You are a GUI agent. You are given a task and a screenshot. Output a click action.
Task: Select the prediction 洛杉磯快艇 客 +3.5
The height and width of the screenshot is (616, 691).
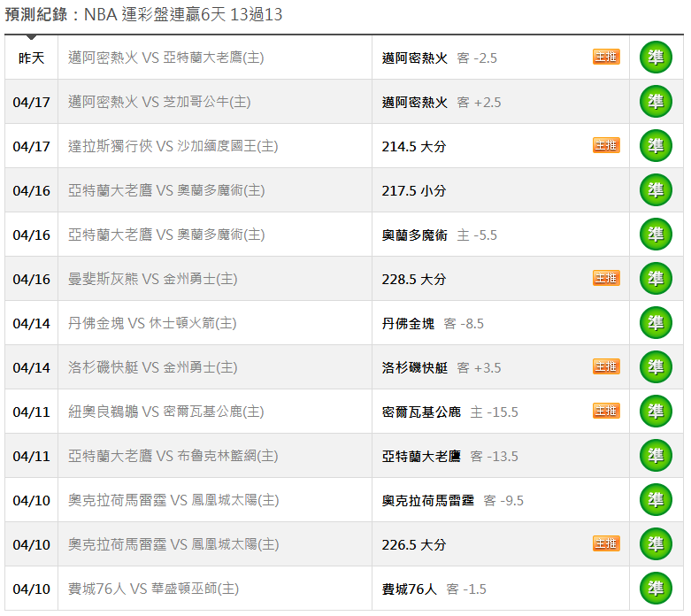[441, 368]
